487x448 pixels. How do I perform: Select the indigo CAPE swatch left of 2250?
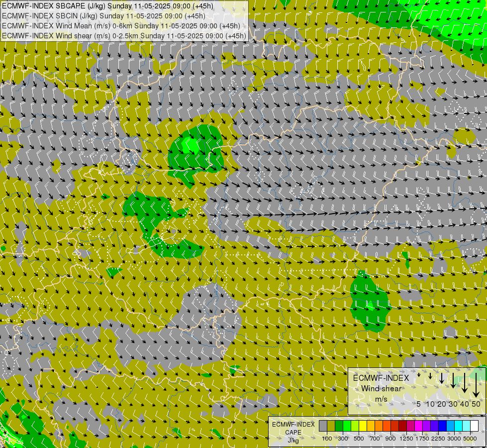click(434, 426)
